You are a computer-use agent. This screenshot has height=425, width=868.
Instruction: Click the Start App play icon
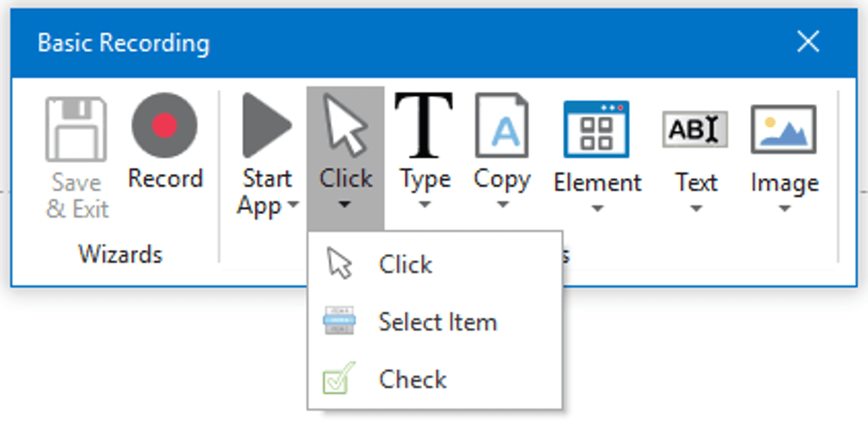click(267, 125)
